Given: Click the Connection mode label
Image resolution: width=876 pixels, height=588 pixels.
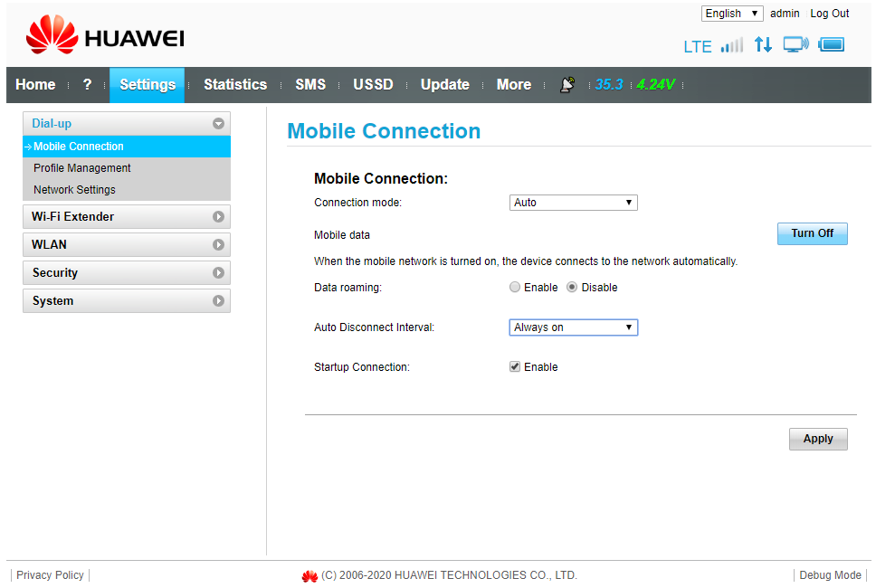Looking at the screenshot, I should pos(357,203).
